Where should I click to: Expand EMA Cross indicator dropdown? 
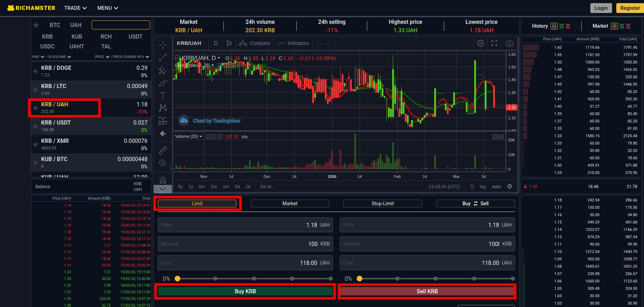pos(213,65)
